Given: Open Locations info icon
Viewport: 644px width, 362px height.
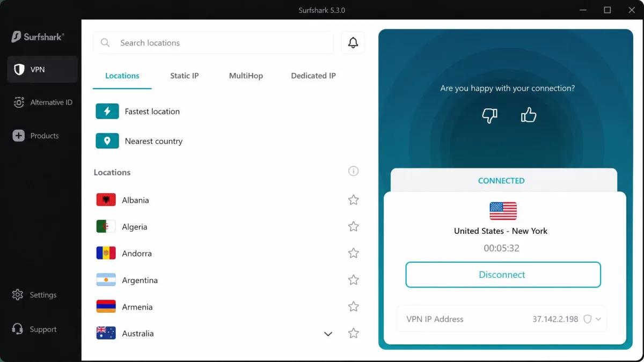Looking at the screenshot, I should 353,171.
